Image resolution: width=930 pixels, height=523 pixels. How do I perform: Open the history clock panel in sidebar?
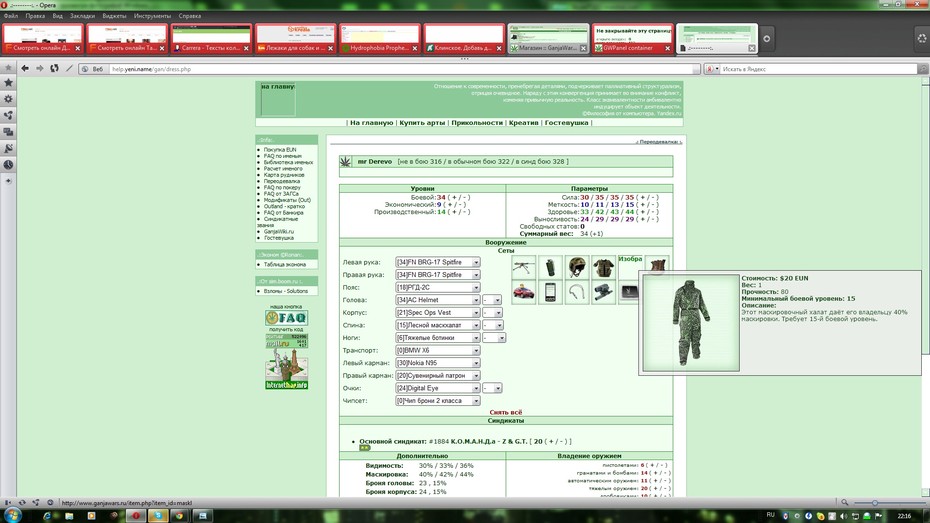8,165
